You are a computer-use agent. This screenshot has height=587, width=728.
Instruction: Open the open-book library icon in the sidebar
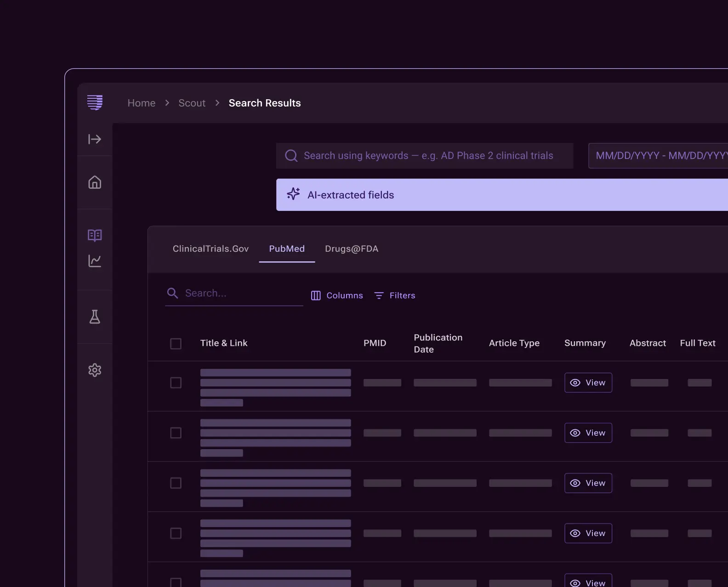pos(95,236)
